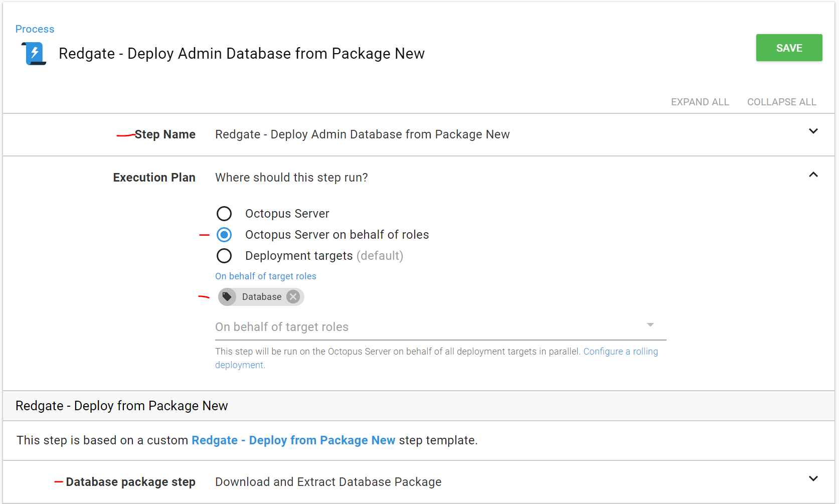Viewport: 839px width, 504px height.
Task: Open the Redgate step template link
Action: pos(293,440)
